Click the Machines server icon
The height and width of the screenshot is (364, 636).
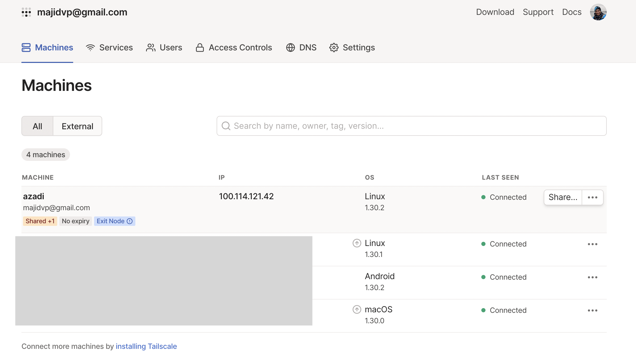[x=26, y=48]
